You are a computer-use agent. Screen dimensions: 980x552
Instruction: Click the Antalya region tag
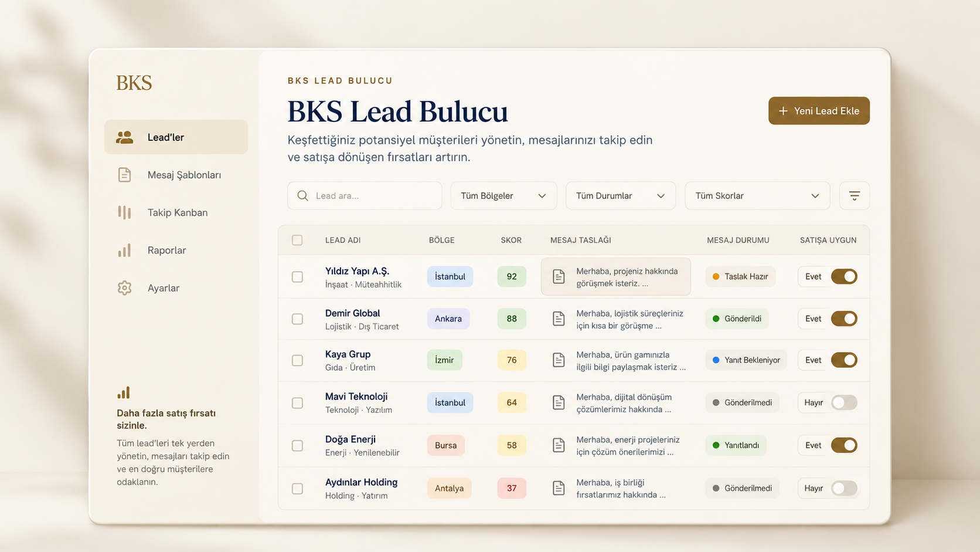tap(449, 488)
